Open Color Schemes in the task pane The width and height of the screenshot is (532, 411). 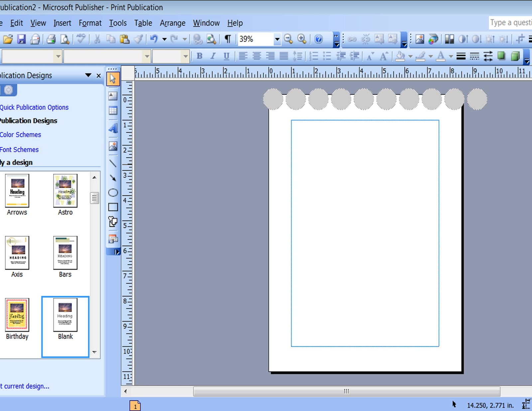(x=21, y=134)
